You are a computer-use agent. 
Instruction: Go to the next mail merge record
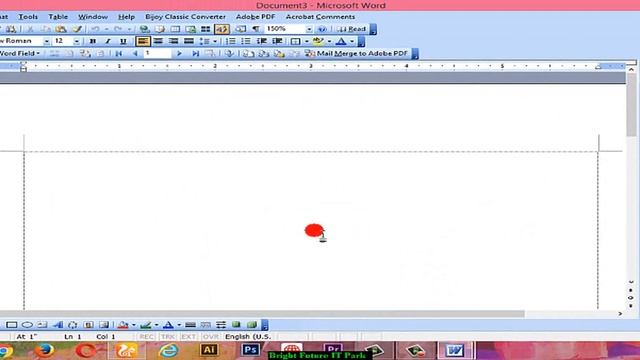tap(179, 53)
